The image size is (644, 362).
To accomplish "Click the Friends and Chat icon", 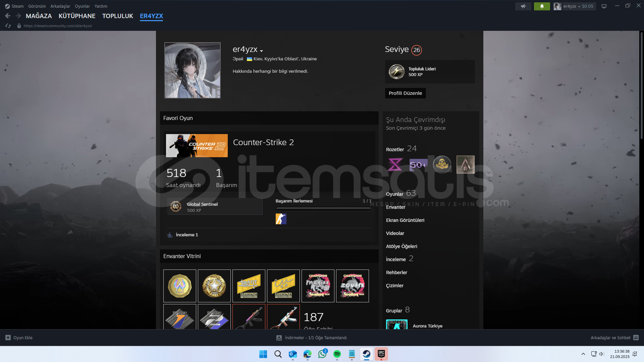I will tap(636, 338).
